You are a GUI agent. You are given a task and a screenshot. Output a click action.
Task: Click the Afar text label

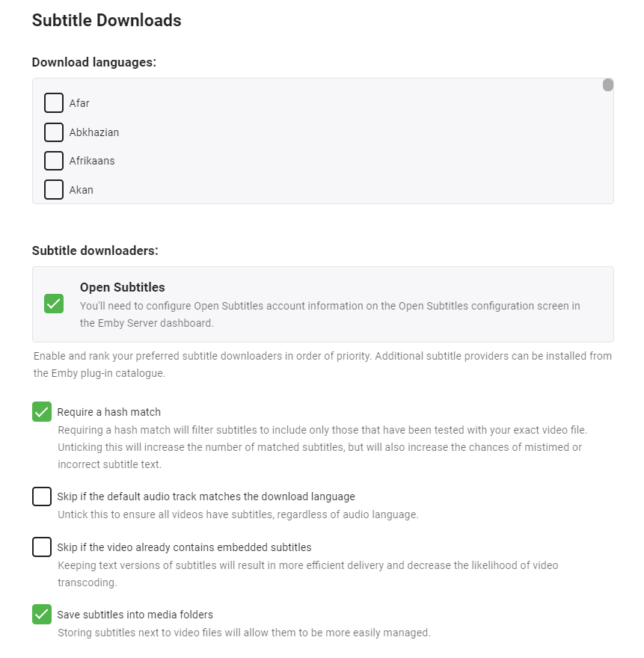(x=79, y=103)
